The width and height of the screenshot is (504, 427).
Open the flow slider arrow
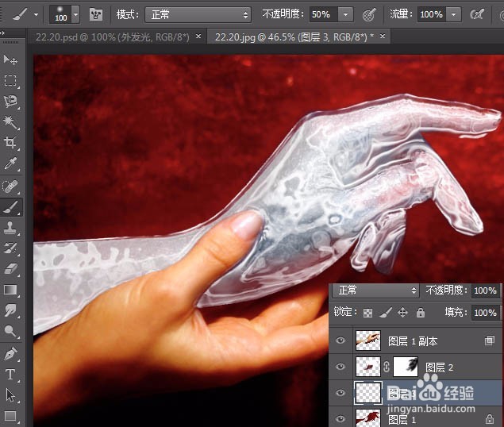pyautogui.click(x=453, y=14)
